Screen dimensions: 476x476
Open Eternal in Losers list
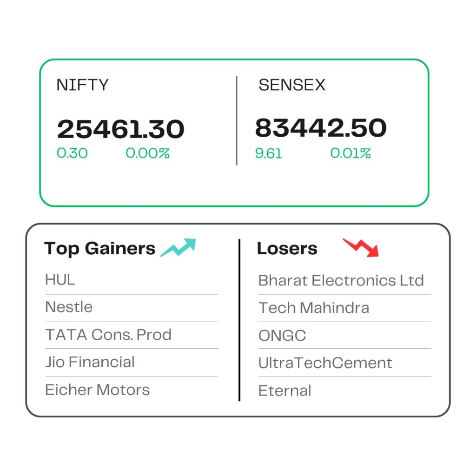pyautogui.click(x=285, y=390)
